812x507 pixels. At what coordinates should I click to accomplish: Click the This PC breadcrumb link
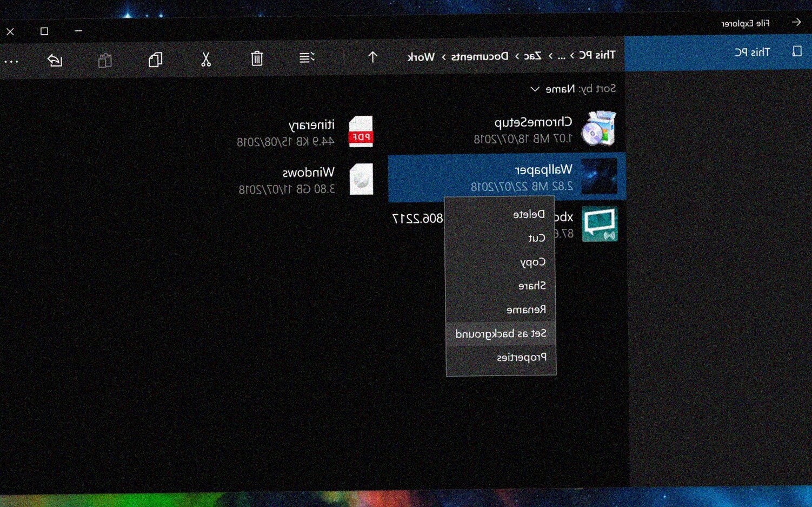coord(597,55)
